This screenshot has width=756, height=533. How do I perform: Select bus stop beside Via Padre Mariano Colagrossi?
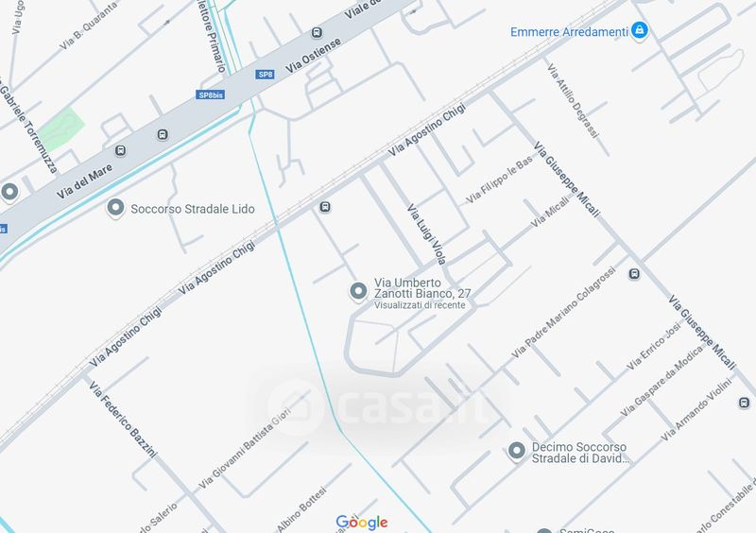(x=634, y=274)
